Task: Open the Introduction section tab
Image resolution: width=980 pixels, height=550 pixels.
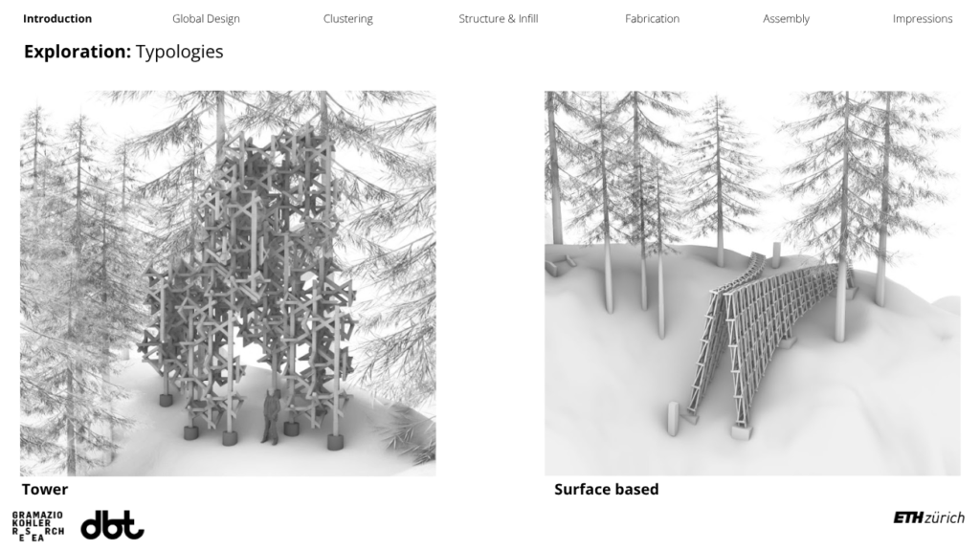Action: (57, 19)
